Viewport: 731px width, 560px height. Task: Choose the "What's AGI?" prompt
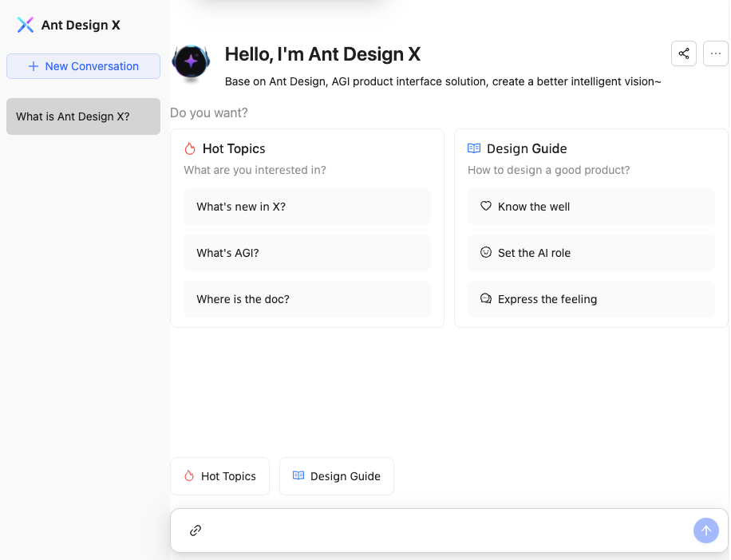tap(307, 253)
